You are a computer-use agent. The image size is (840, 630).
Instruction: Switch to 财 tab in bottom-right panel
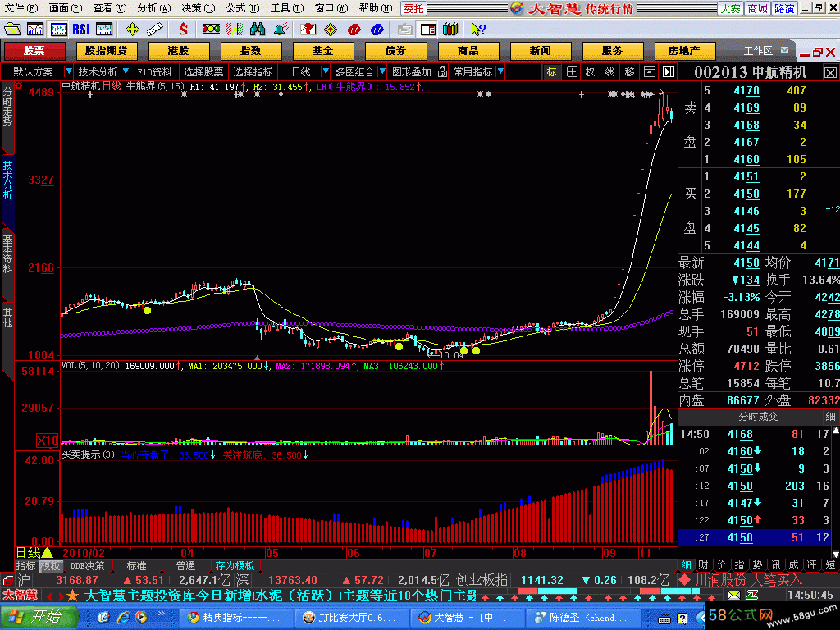coord(703,565)
